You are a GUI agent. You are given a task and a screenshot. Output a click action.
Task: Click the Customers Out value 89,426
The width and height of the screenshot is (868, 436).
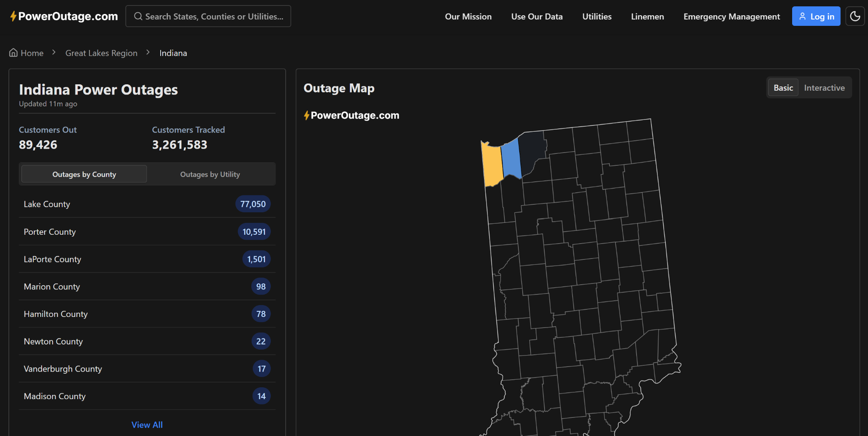point(38,145)
